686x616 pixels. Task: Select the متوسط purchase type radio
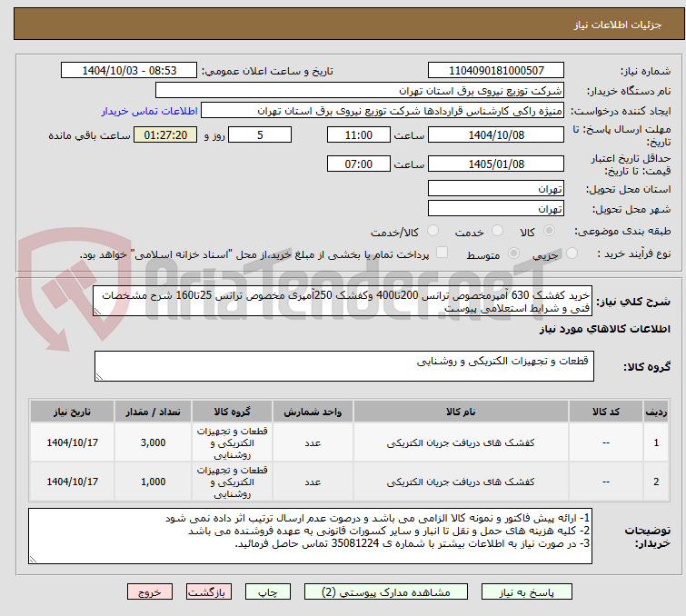coord(513,253)
